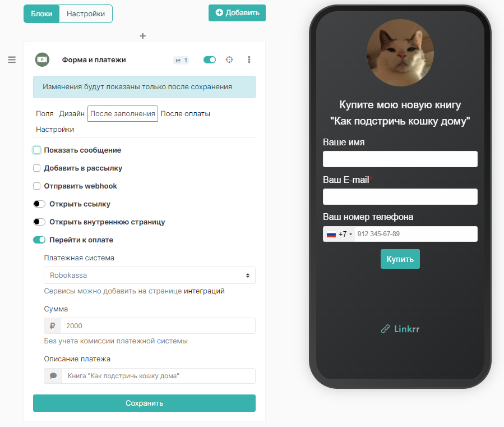Expand the +7 country code selector

pos(339,234)
